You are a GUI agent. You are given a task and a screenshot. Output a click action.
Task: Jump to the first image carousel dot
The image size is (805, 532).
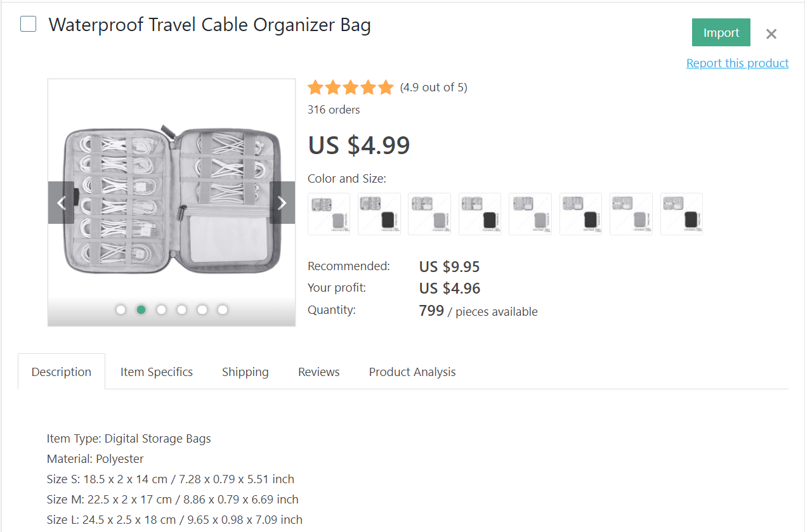121,309
